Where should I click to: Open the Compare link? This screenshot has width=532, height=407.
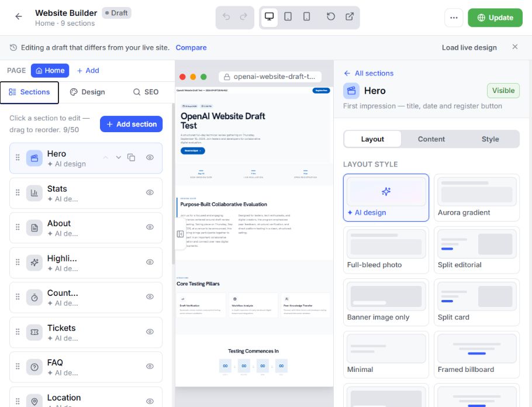point(191,47)
